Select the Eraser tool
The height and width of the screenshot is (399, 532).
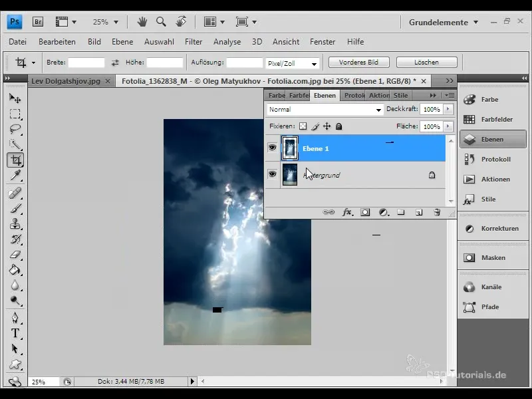pos(15,255)
